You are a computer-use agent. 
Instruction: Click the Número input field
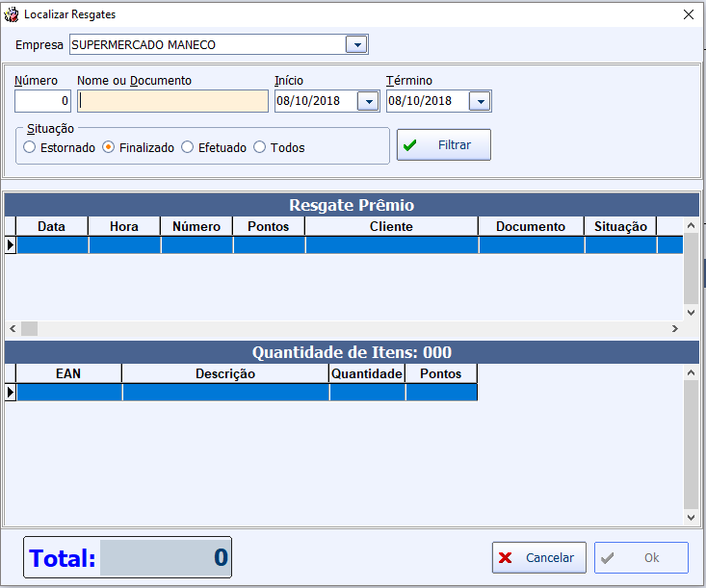pyautogui.click(x=42, y=101)
